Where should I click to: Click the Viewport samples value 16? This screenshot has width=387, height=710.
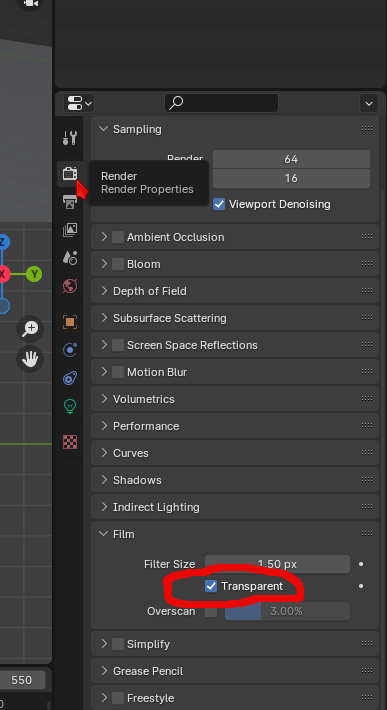(291, 178)
